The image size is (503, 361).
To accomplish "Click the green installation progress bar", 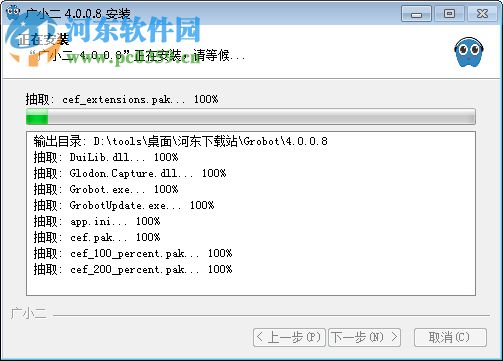I will coord(251,117).
